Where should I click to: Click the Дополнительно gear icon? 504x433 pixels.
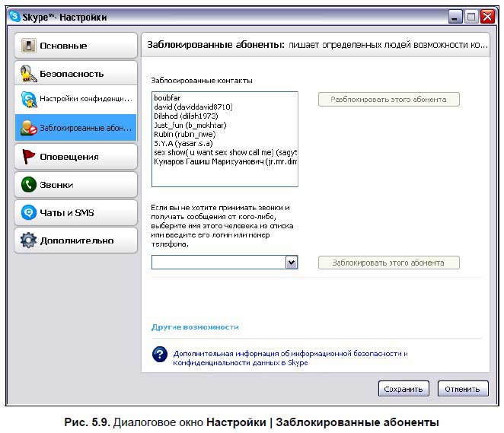(x=29, y=240)
